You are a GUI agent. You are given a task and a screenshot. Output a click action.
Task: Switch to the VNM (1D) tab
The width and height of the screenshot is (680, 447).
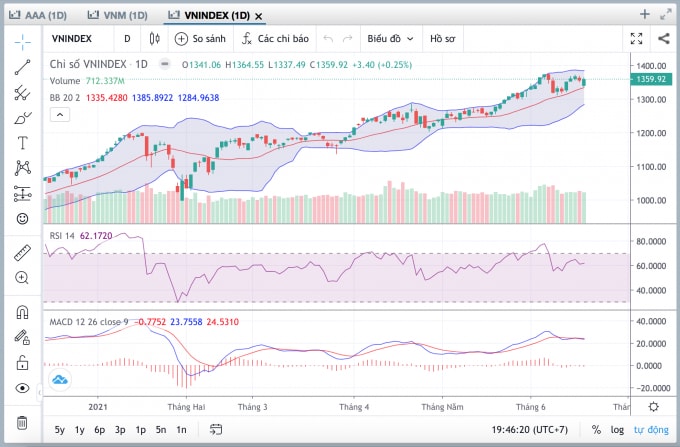118,16
